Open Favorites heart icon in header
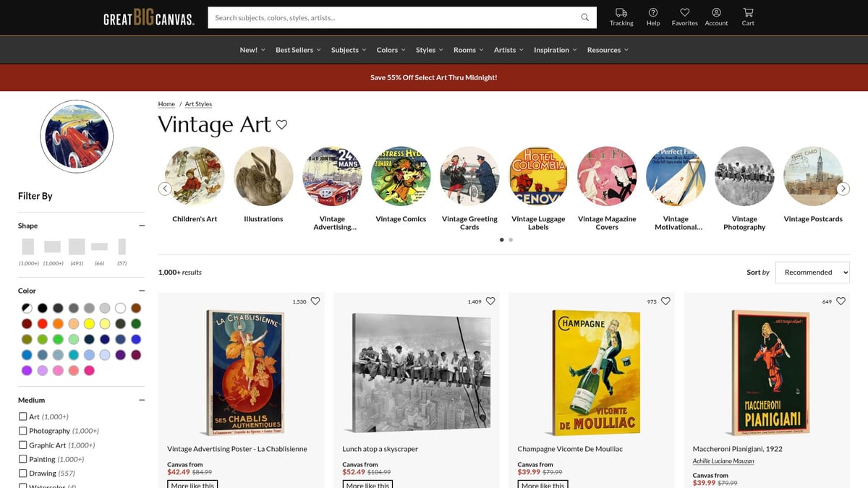Viewport: 868px width, 488px height. tap(684, 12)
